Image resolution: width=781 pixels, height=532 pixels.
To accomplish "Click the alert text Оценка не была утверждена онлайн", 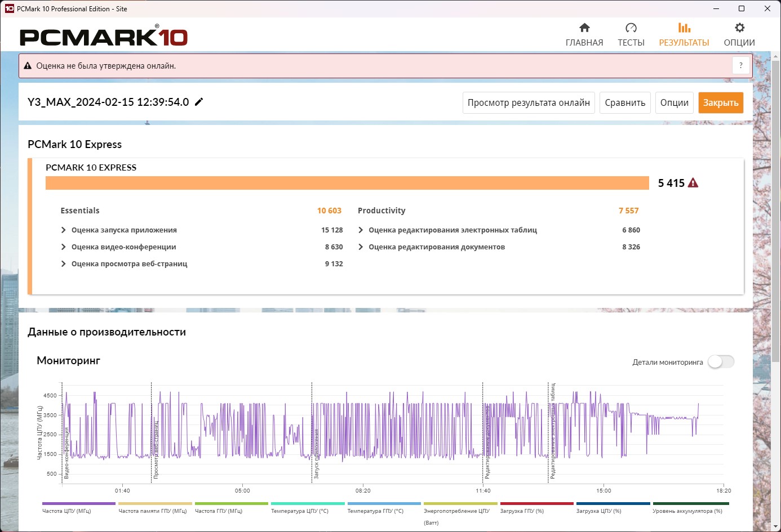I will coord(106,66).
